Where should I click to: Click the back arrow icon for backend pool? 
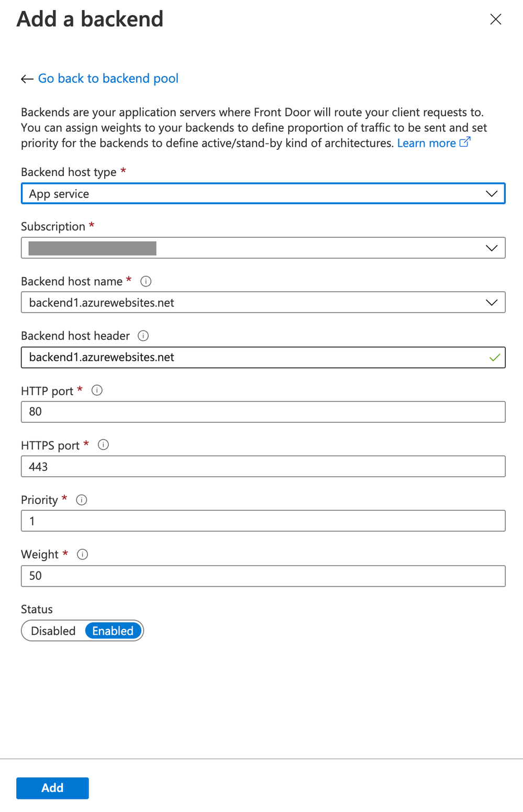pos(27,79)
